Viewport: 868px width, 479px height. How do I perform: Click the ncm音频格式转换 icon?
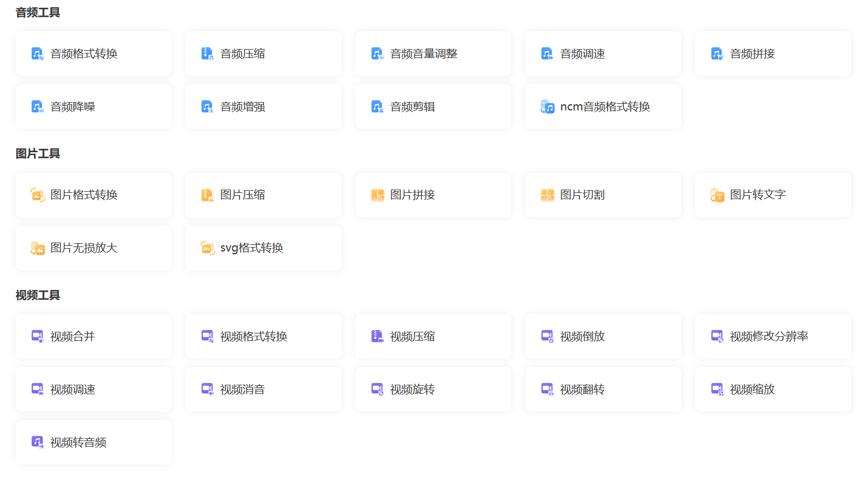tap(547, 107)
